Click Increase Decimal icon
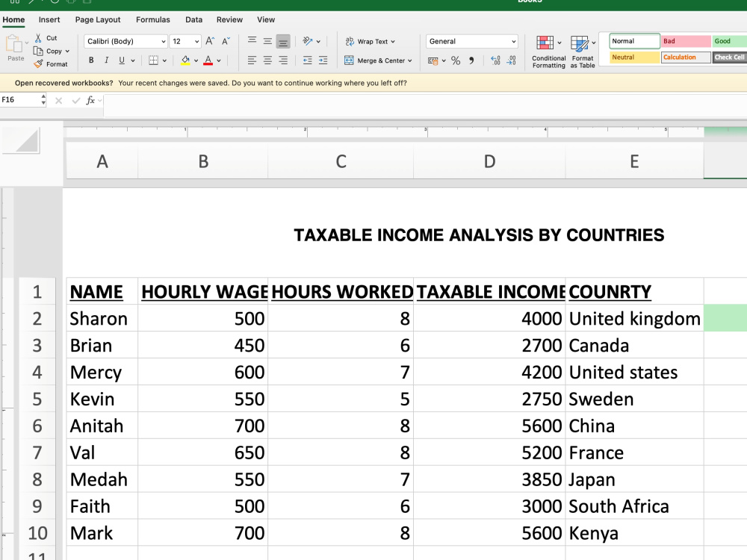The width and height of the screenshot is (747, 560). coord(495,60)
